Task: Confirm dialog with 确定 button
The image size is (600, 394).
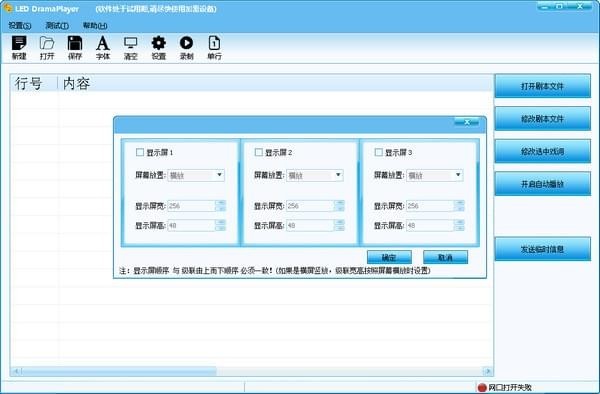Action: (389, 257)
